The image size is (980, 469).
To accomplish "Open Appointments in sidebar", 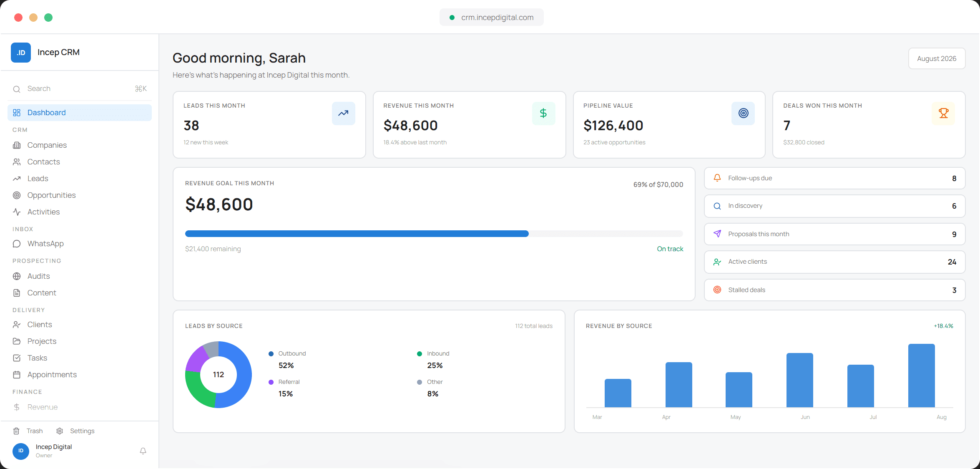I will (80, 375).
